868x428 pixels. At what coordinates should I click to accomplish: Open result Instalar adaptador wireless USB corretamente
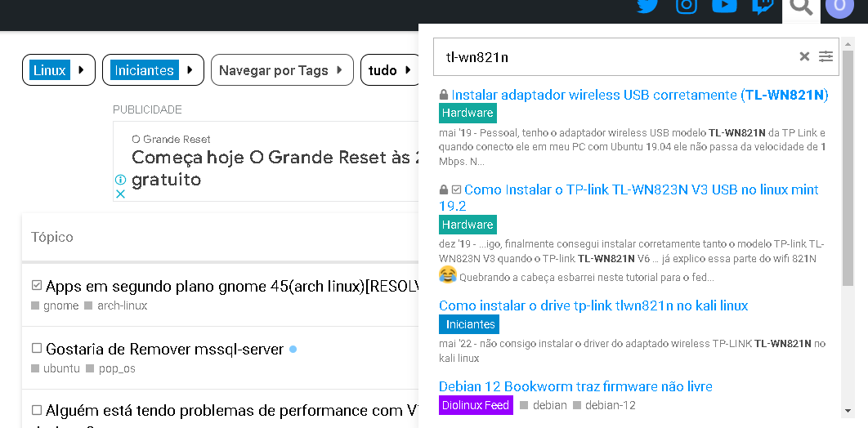tap(639, 95)
